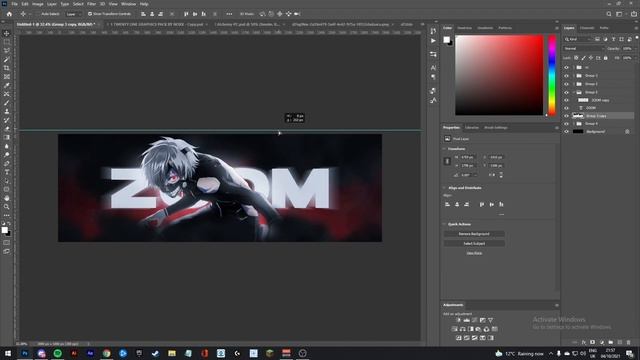This screenshot has width=640, height=360.
Task: Open the layer blend mode dropdown
Action: pos(584,49)
